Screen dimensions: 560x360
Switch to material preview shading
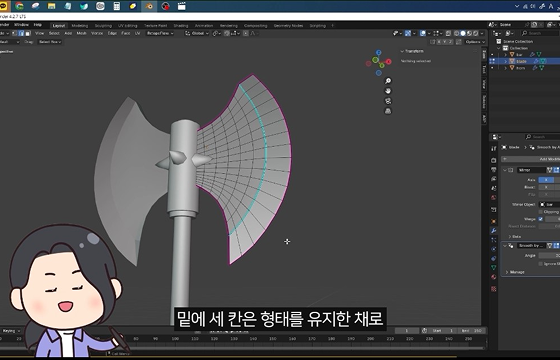(x=469, y=33)
